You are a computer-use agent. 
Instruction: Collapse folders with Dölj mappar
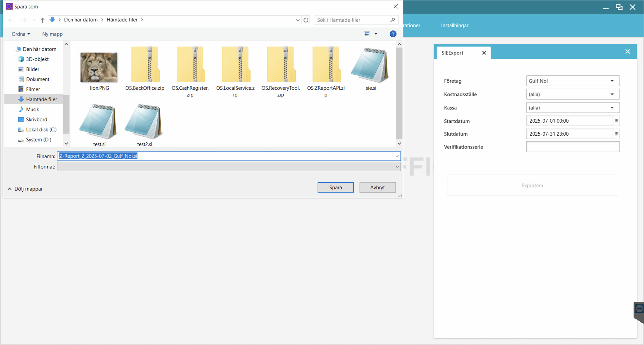pos(25,189)
